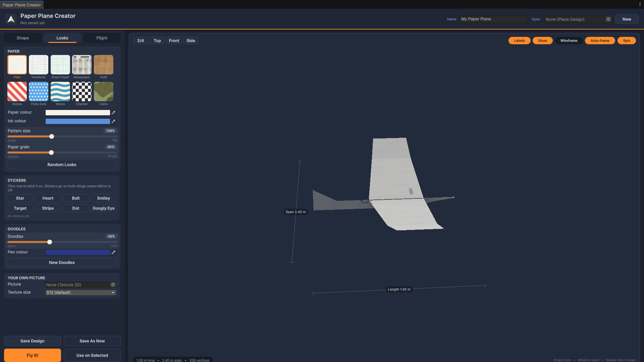Toggle the Sizes overlay
The width and height of the screenshot is (644, 362).
tap(543, 41)
